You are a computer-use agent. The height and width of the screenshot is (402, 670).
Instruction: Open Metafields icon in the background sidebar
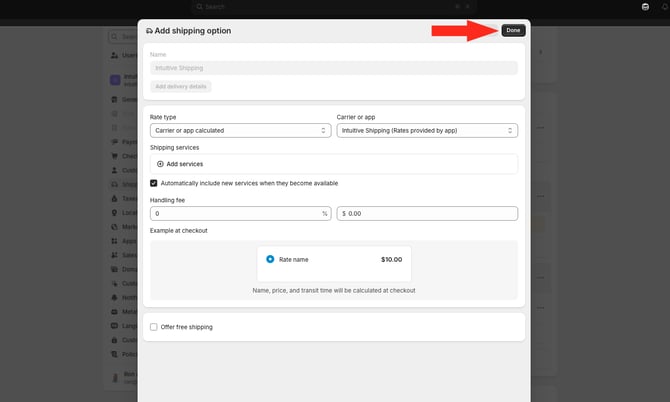(114, 312)
